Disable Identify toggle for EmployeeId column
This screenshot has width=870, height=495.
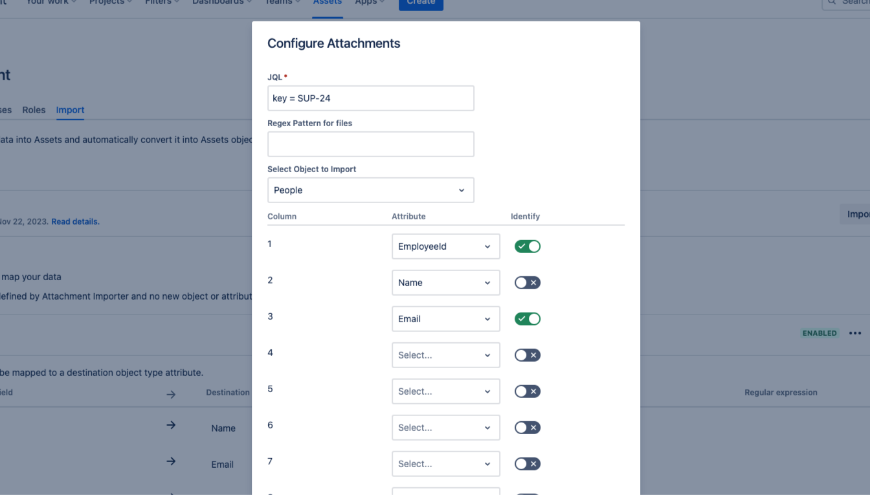[x=527, y=246]
